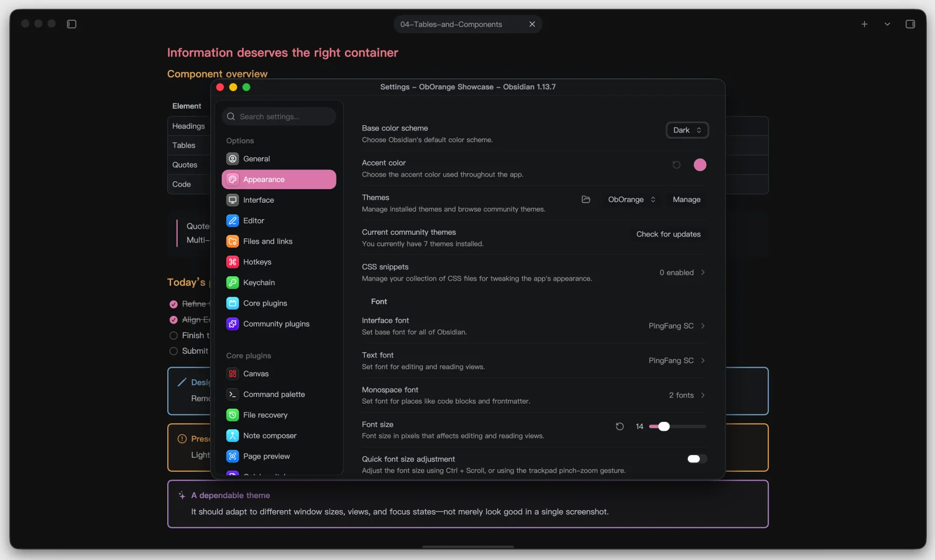This screenshot has width=935, height=560.
Task: Click the Page preview icon
Action: point(233,456)
